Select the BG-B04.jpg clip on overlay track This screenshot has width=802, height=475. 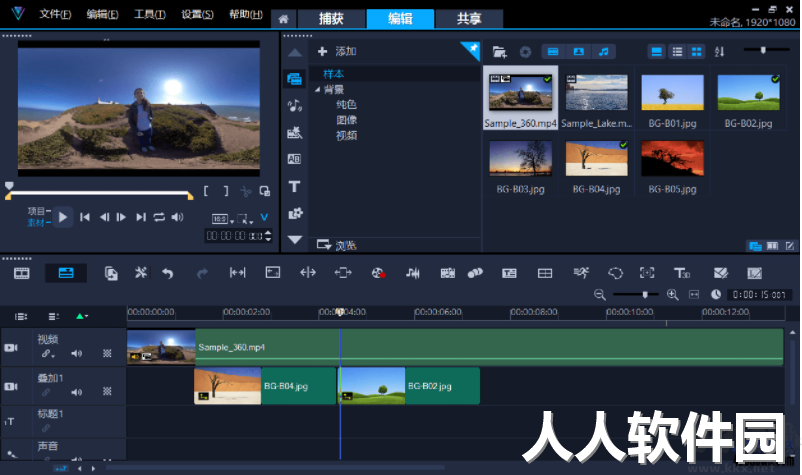264,386
